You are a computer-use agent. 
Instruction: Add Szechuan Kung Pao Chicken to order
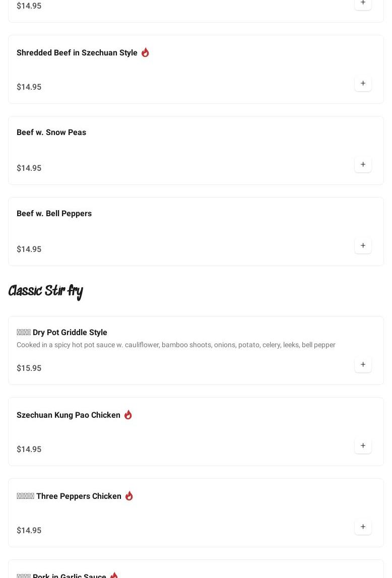363,446
